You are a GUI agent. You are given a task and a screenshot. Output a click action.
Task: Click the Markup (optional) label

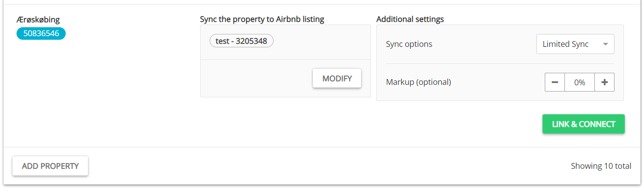point(418,82)
